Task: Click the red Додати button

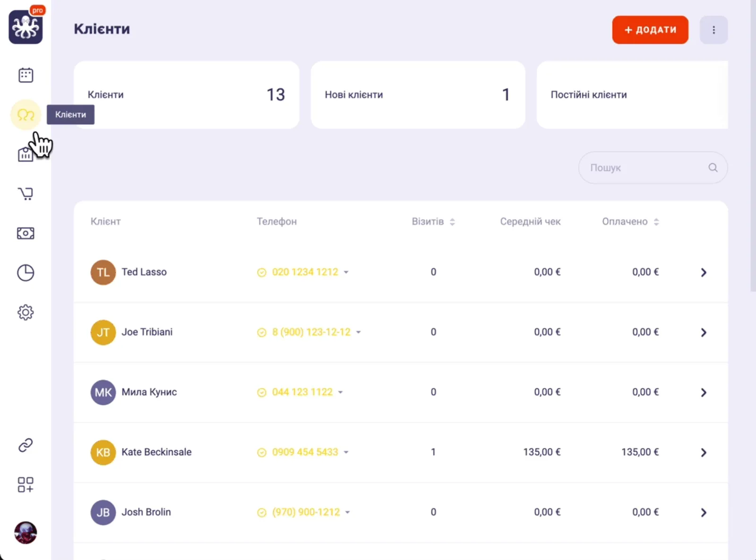Action: pyautogui.click(x=650, y=30)
